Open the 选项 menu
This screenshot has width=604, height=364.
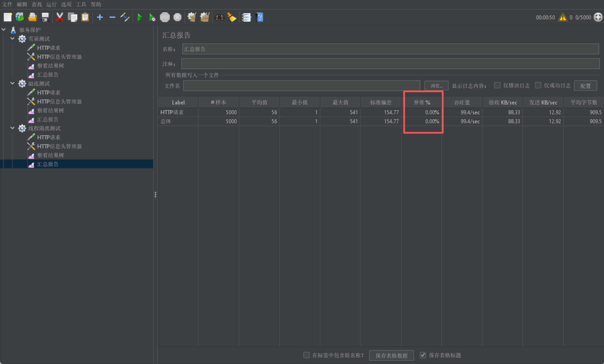click(x=66, y=4)
